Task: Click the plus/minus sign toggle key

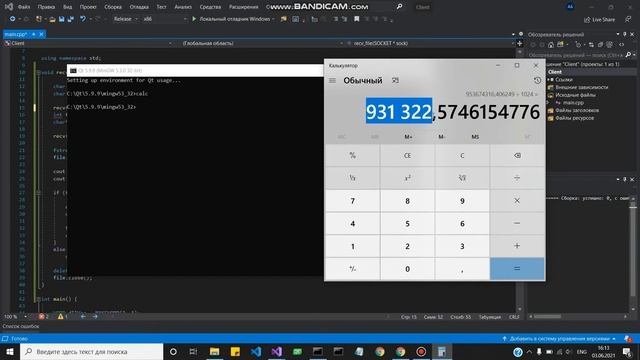Action: click(x=353, y=269)
